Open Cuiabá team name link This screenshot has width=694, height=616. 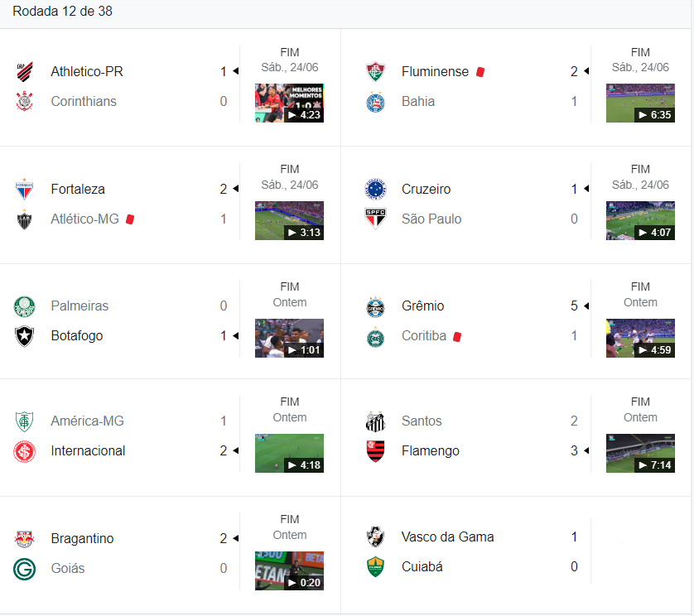[422, 567]
